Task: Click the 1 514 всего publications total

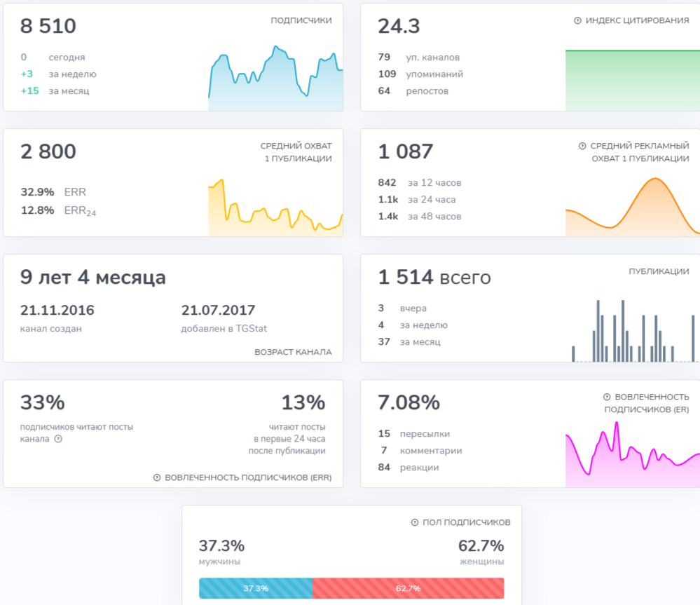Action: [x=434, y=278]
